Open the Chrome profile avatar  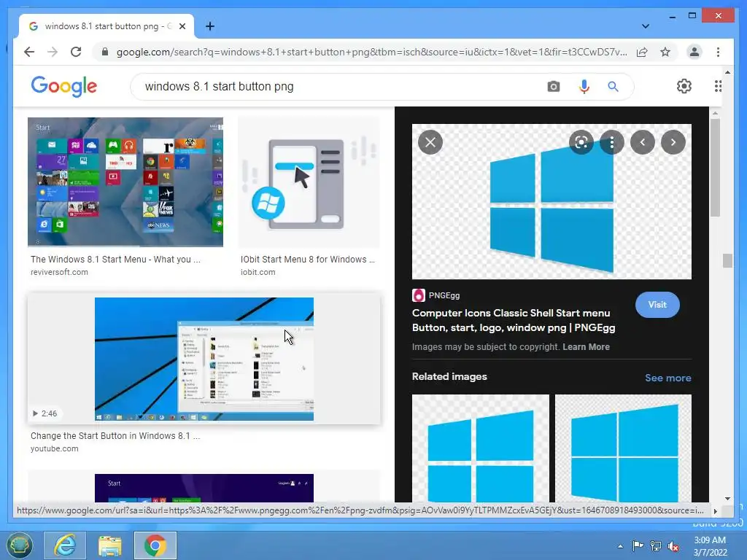point(694,52)
